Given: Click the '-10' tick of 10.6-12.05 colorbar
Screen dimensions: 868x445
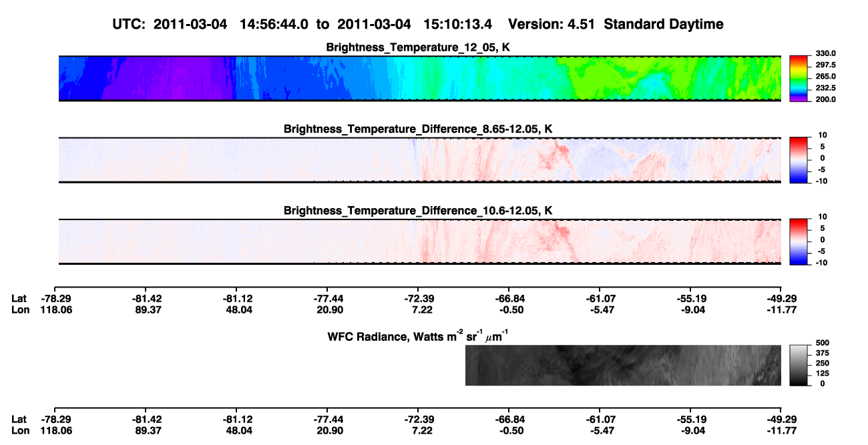Looking at the screenshot, I should 821,262.
